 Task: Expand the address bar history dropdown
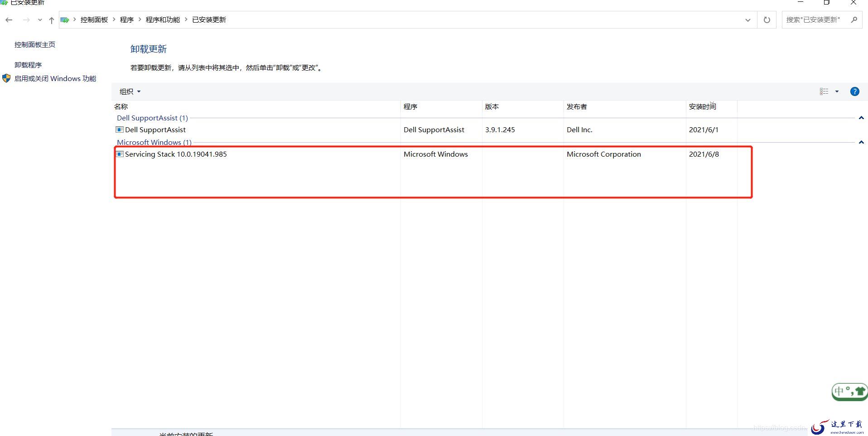748,20
